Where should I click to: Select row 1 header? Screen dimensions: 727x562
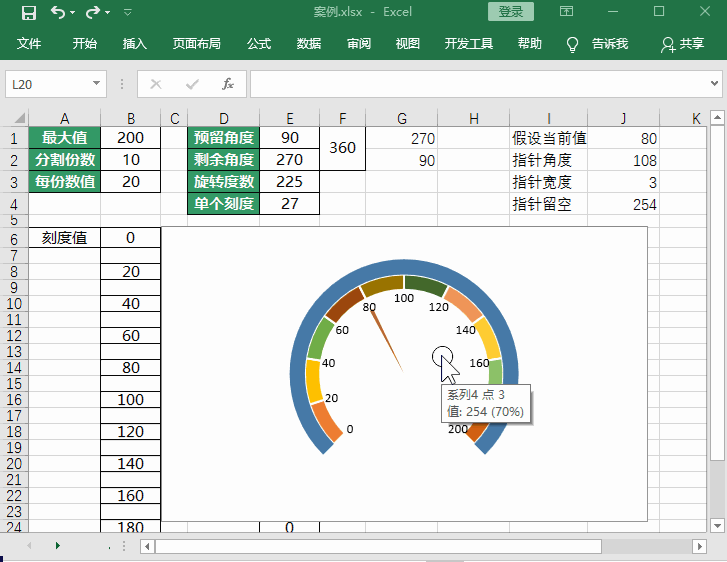[14, 138]
